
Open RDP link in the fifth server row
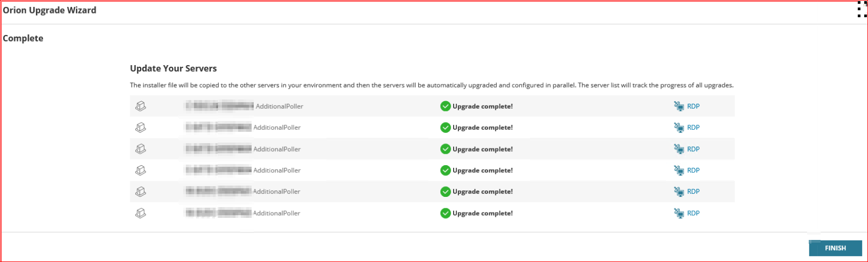pyautogui.click(x=693, y=192)
